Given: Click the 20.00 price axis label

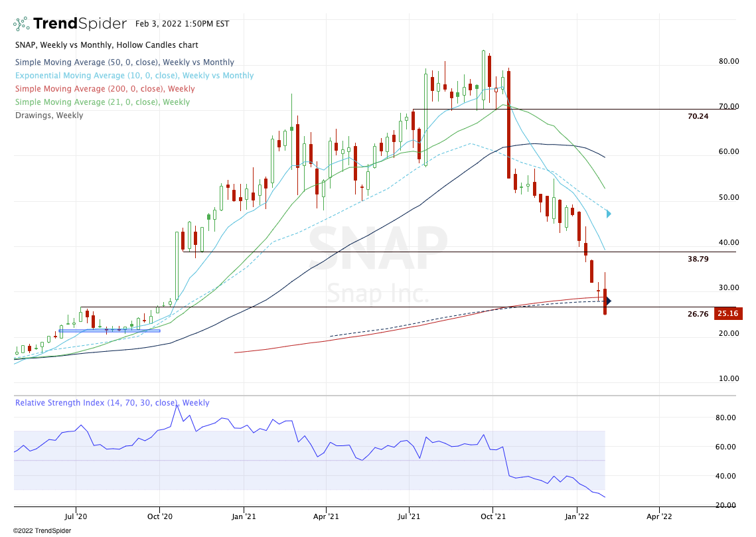Looking at the screenshot, I should (x=729, y=333).
